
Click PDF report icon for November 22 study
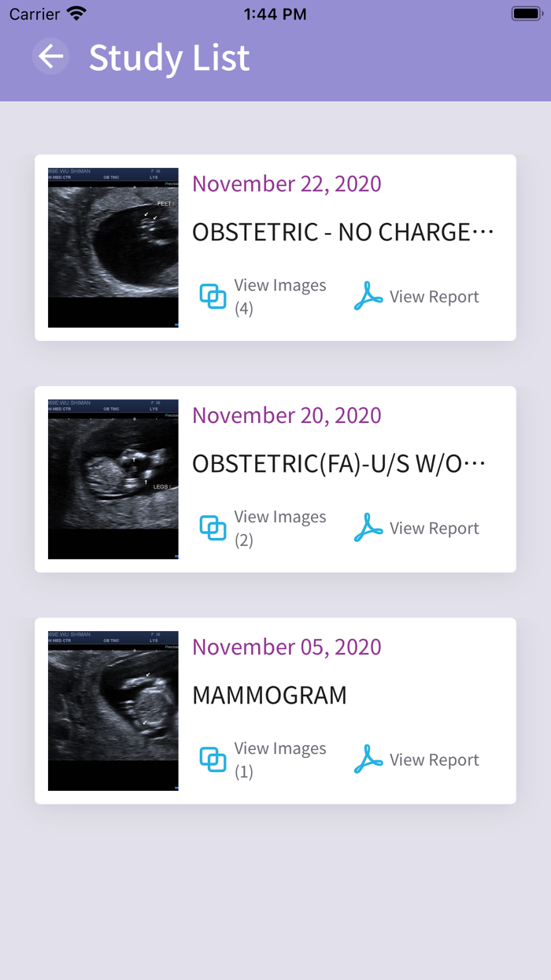[368, 296]
